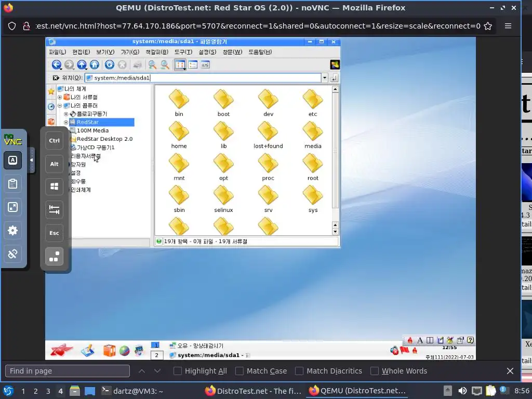Click the stop loading toolbar icon
The image size is (532, 399).
coord(122,64)
